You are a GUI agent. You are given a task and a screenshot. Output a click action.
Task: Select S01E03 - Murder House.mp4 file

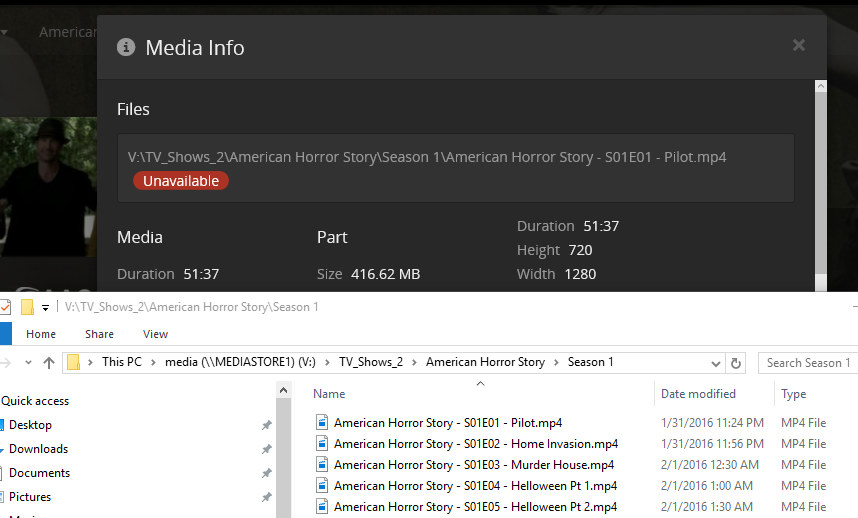(x=474, y=465)
